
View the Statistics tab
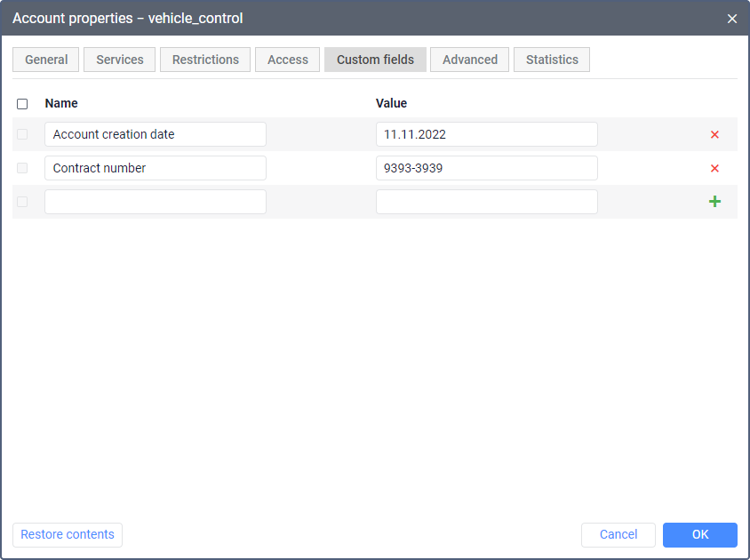552,60
